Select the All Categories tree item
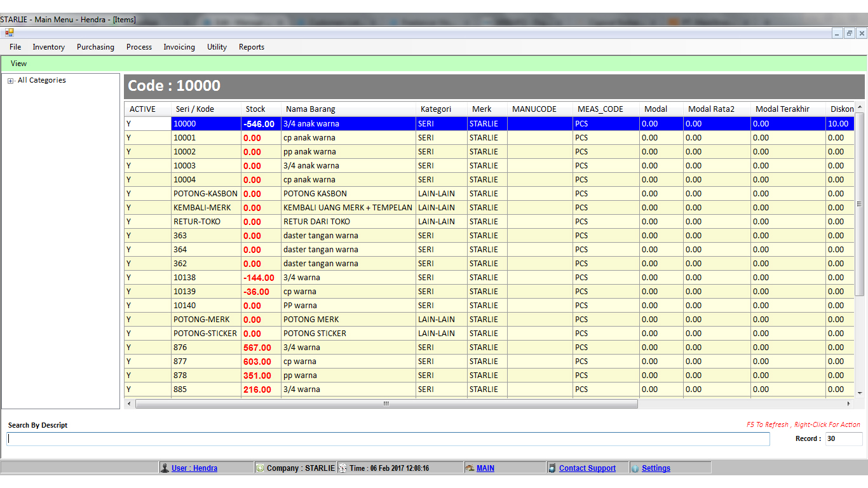Screen dimensions: 868x488 (42, 80)
